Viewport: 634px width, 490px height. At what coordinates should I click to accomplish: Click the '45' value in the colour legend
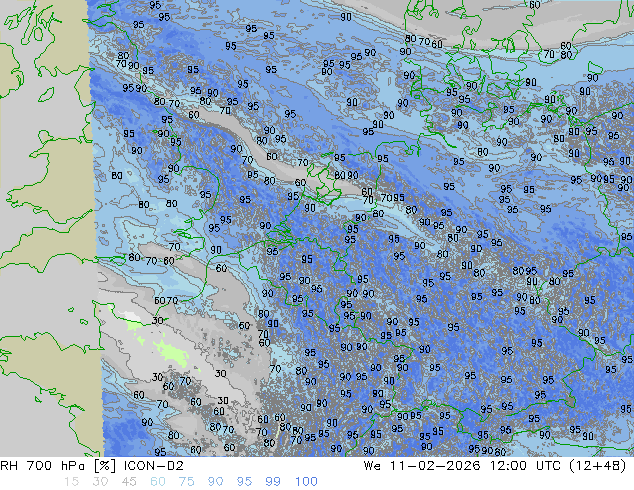[x=129, y=482]
